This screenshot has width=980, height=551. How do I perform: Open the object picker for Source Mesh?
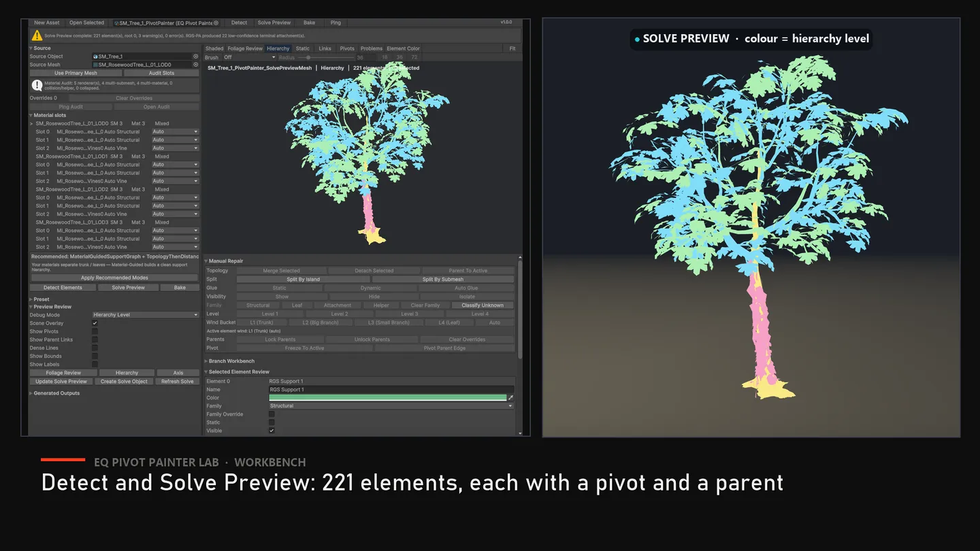click(196, 65)
